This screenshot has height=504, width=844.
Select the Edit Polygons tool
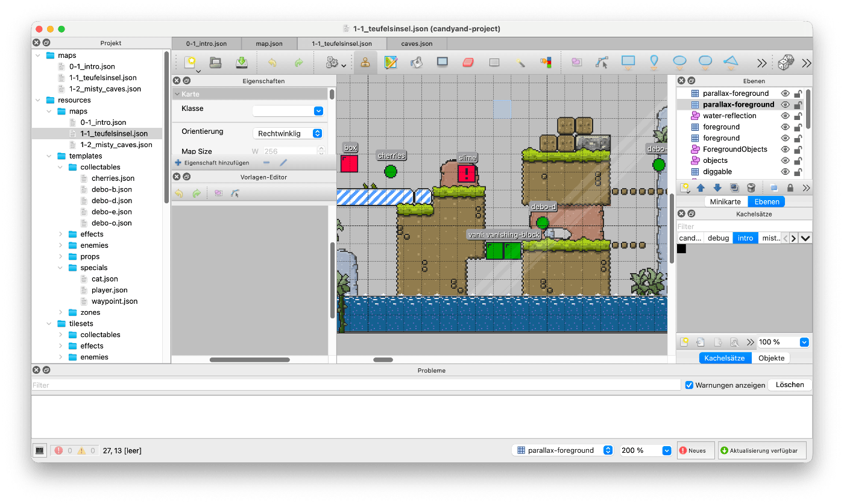pyautogui.click(x=602, y=62)
